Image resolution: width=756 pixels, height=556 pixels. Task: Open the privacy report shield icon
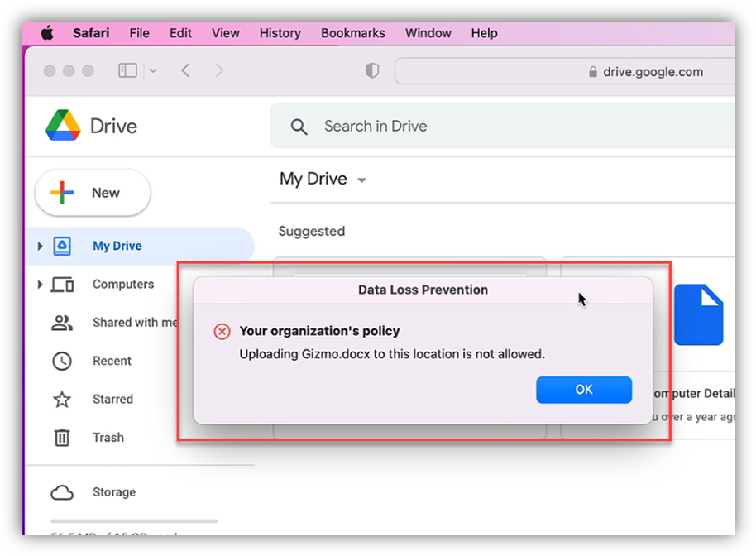(371, 71)
